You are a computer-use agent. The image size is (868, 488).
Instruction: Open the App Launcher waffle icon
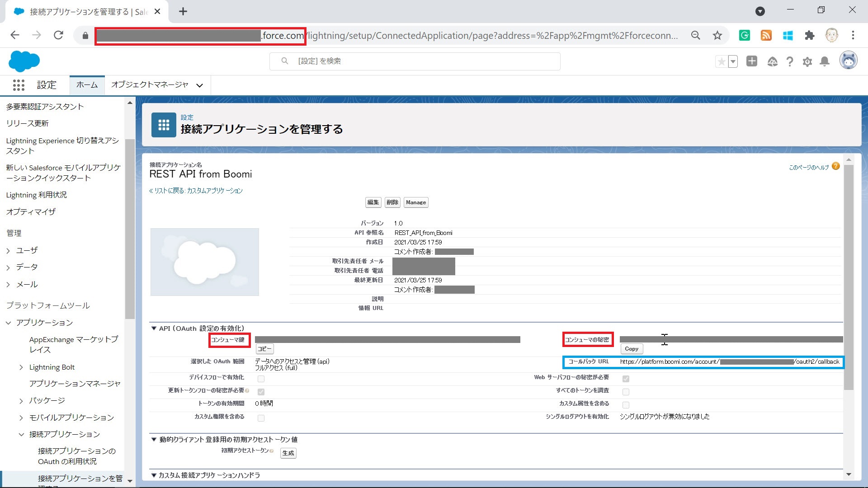[x=19, y=85]
